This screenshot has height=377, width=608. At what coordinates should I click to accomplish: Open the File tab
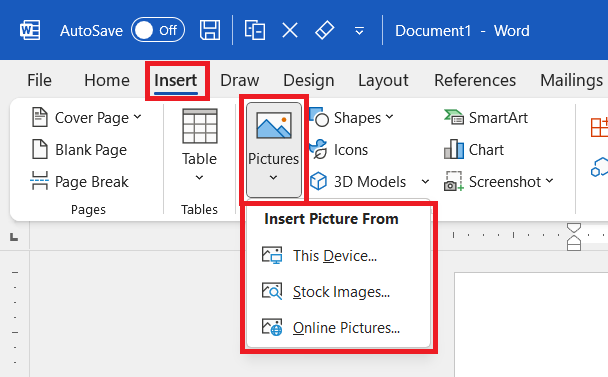point(39,80)
